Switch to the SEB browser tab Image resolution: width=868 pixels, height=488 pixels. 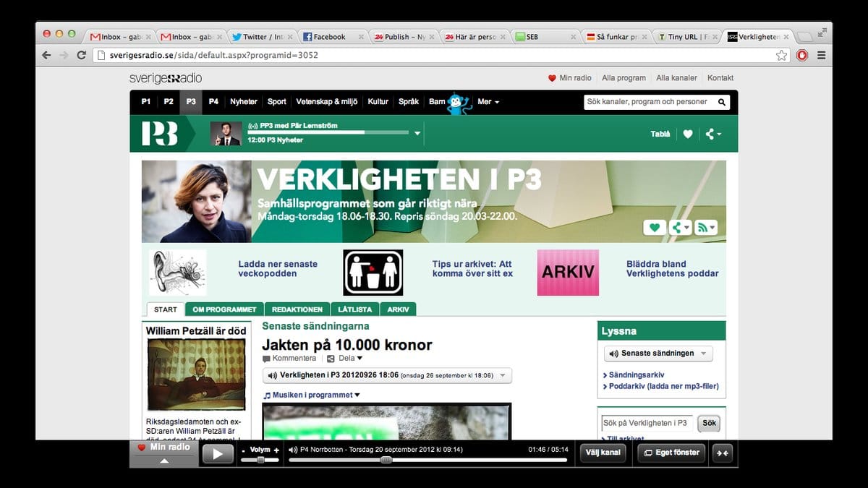pos(546,37)
